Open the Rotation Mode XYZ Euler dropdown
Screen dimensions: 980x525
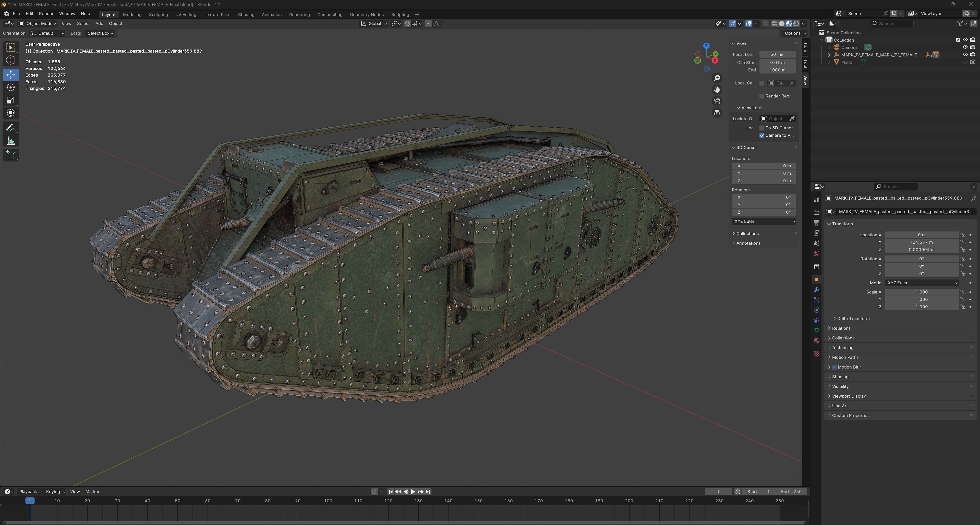tap(921, 283)
